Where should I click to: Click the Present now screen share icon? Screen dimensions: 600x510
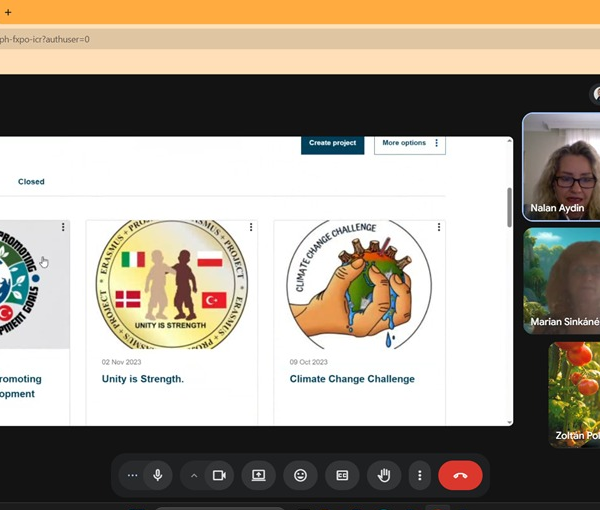tap(259, 475)
